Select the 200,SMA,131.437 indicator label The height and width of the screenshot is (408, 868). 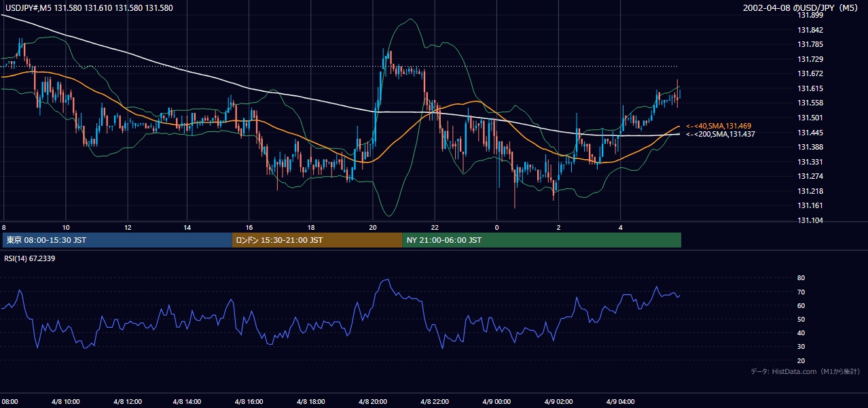click(x=720, y=134)
